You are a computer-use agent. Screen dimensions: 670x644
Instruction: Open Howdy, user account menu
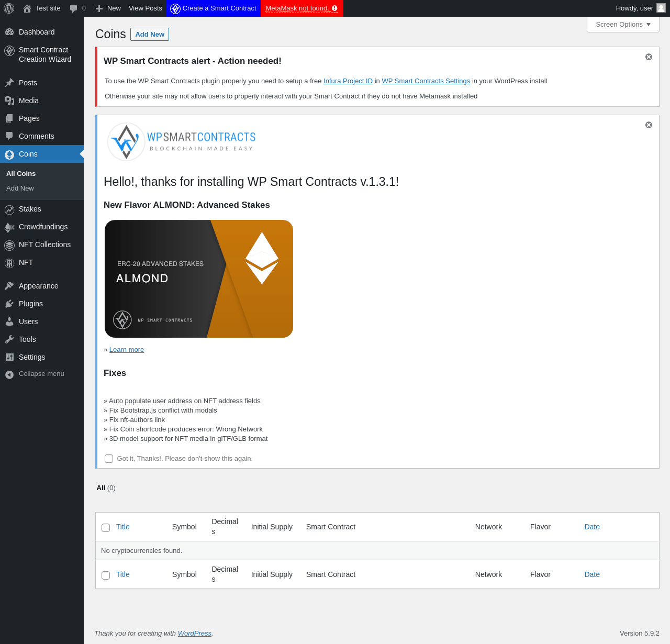tap(640, 8)
